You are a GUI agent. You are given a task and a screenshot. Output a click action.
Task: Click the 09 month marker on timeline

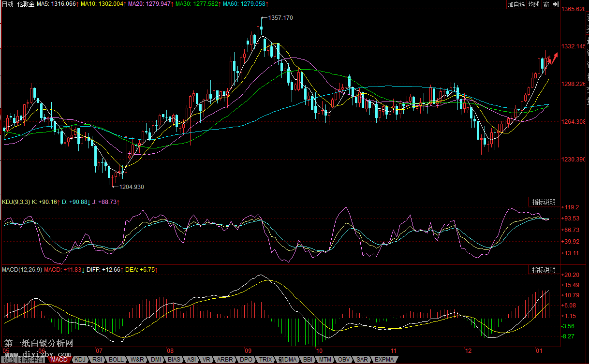coord(249,350)
